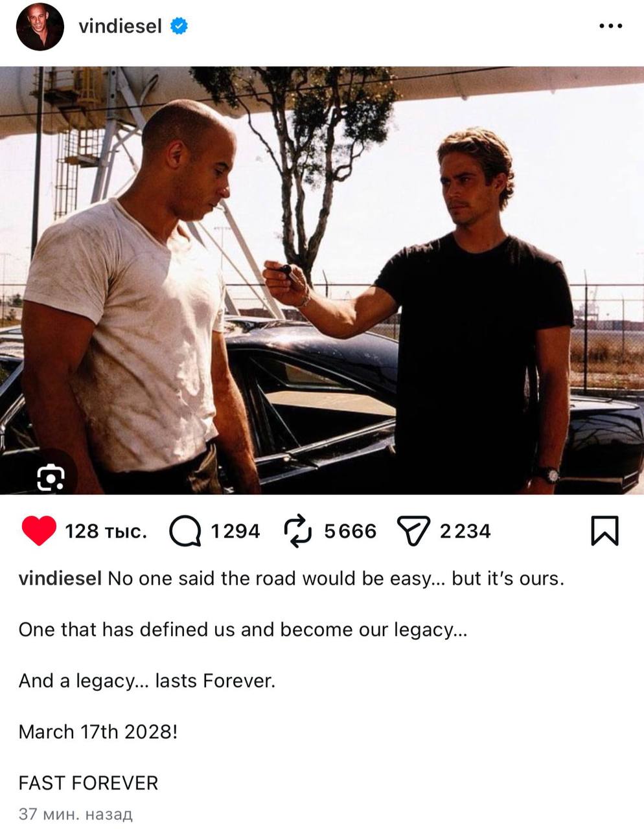Repost using the circular arrows icon
644x829 pixels.
tap(298, 531)
